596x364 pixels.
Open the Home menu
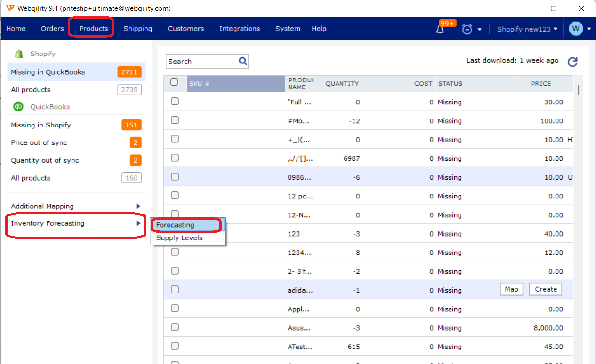tap(16, 29)
